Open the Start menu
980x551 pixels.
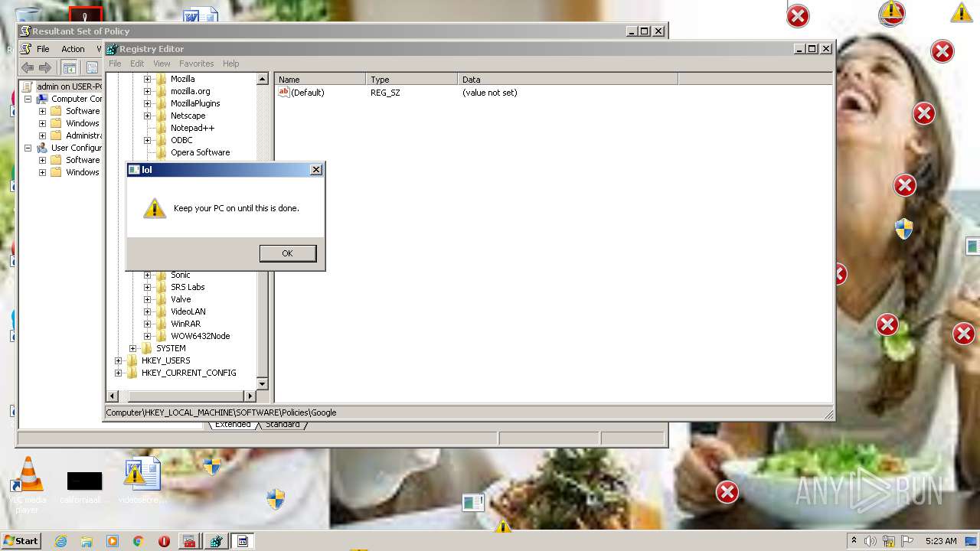tap(21, 541)
